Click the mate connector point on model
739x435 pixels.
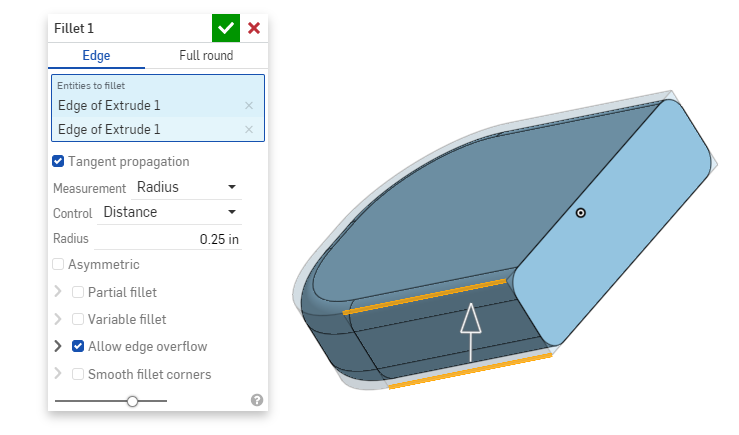click(x=581, y=212)
